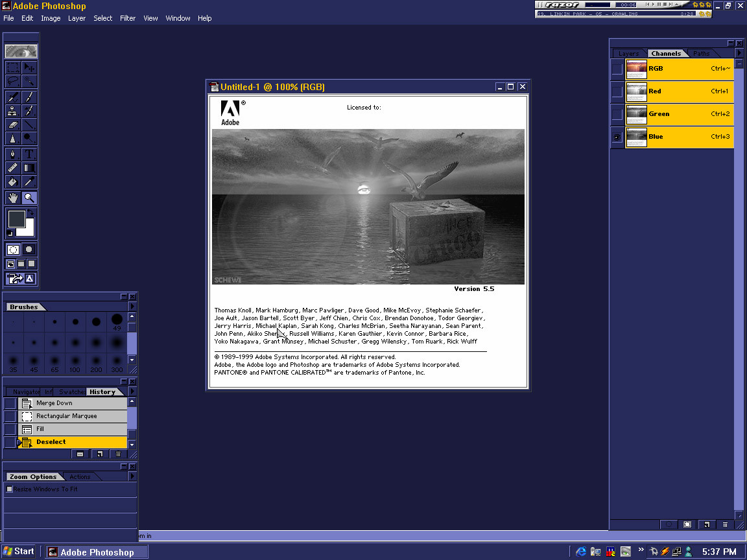
Task: Select the Dodge tool
Action: click(29, 139)
